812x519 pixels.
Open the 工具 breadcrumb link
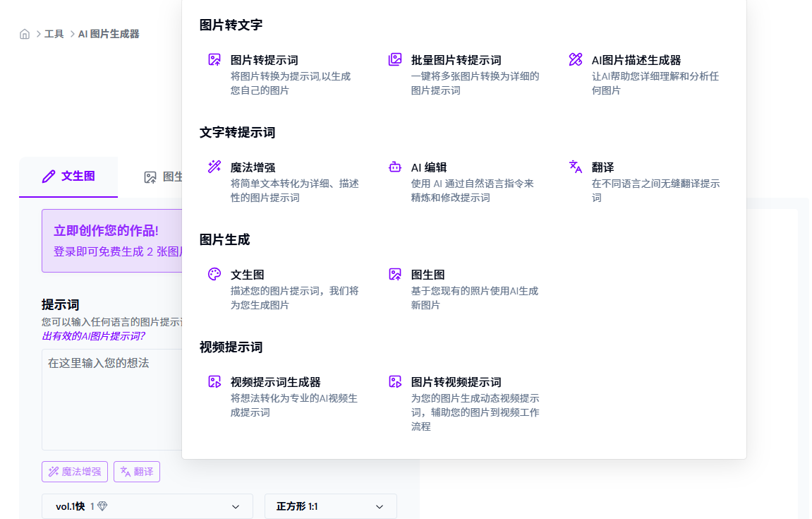coord(54,34)
